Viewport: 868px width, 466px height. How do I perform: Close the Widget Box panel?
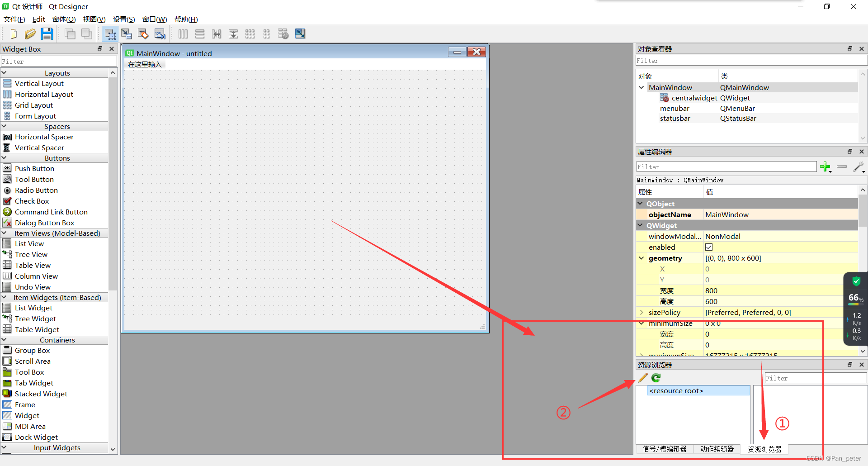click(112, 49)
